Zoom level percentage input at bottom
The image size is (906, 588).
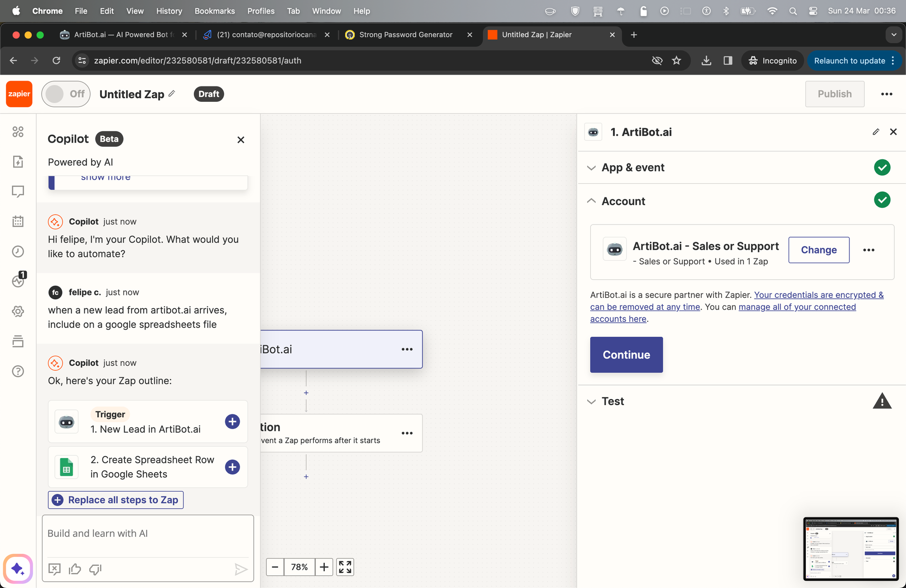click(300, 567)
